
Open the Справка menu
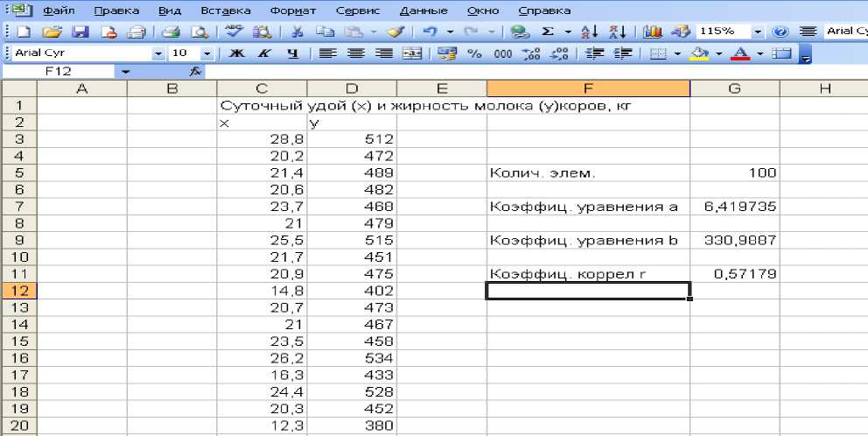pyautogui.click(x=543, y=11)
